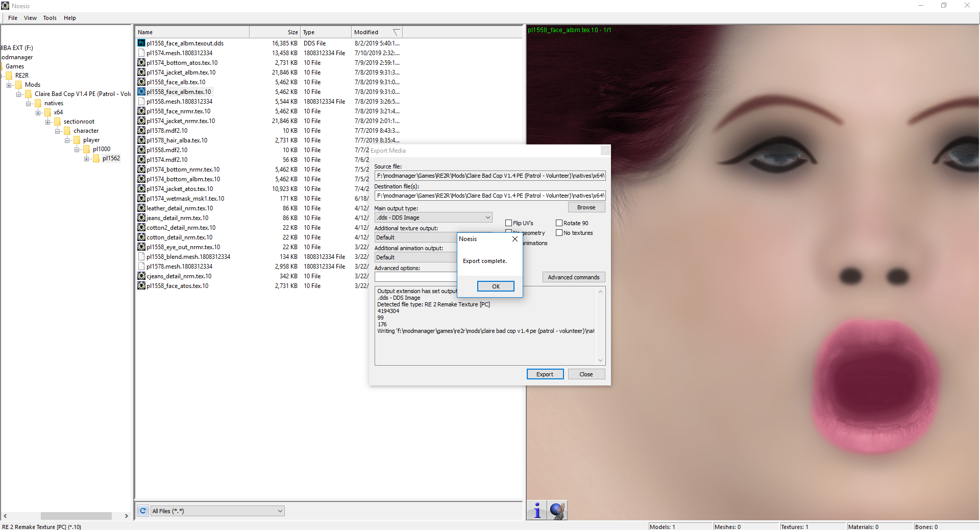Click the Source file path field
The image size is (980, 530).
click(x=490, y=176)
